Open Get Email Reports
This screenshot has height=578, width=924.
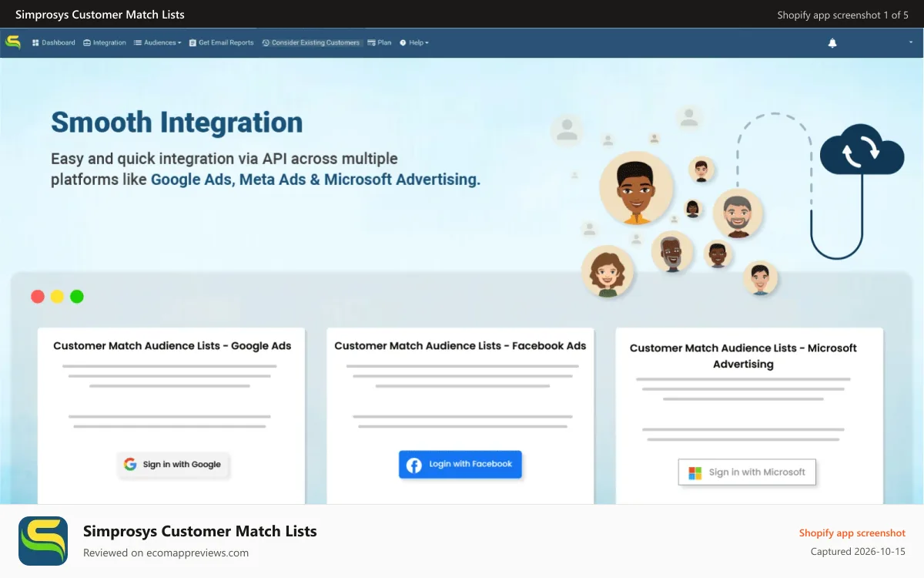221,43
